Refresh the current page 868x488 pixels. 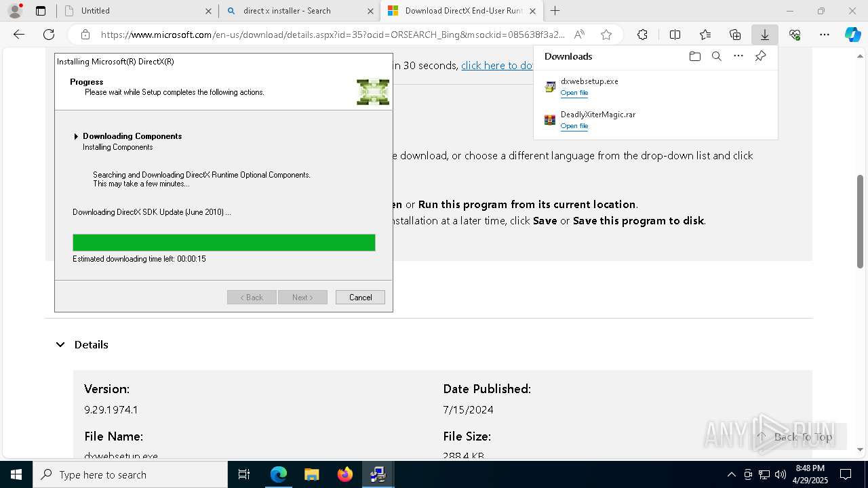[49, 35]
